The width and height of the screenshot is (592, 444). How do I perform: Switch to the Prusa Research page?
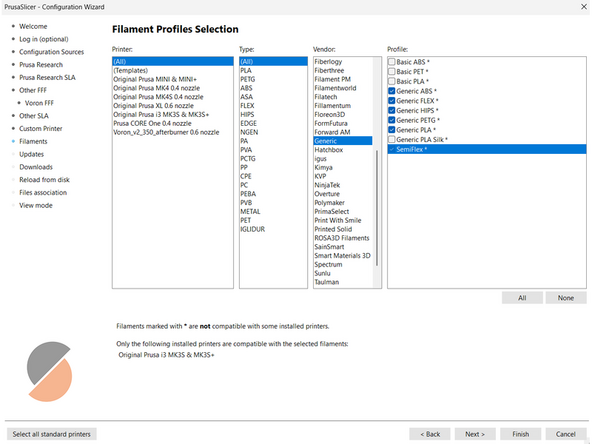click(41, 65)
